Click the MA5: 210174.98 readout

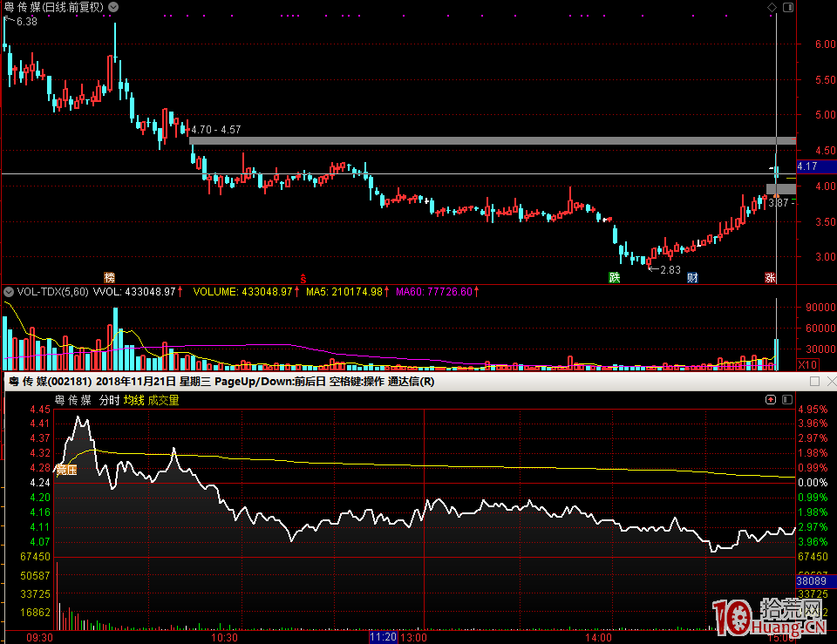point(344,292)
